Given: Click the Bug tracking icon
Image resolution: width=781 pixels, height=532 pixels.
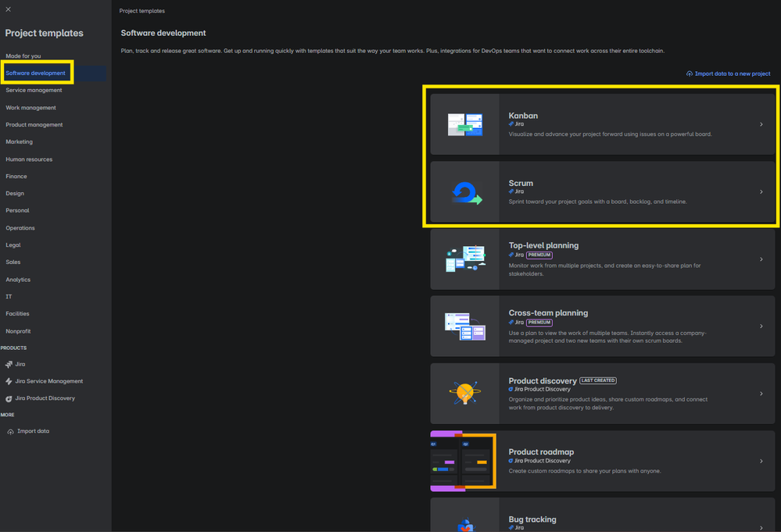Looking at the screenshot, I should (x=465, y=524).
